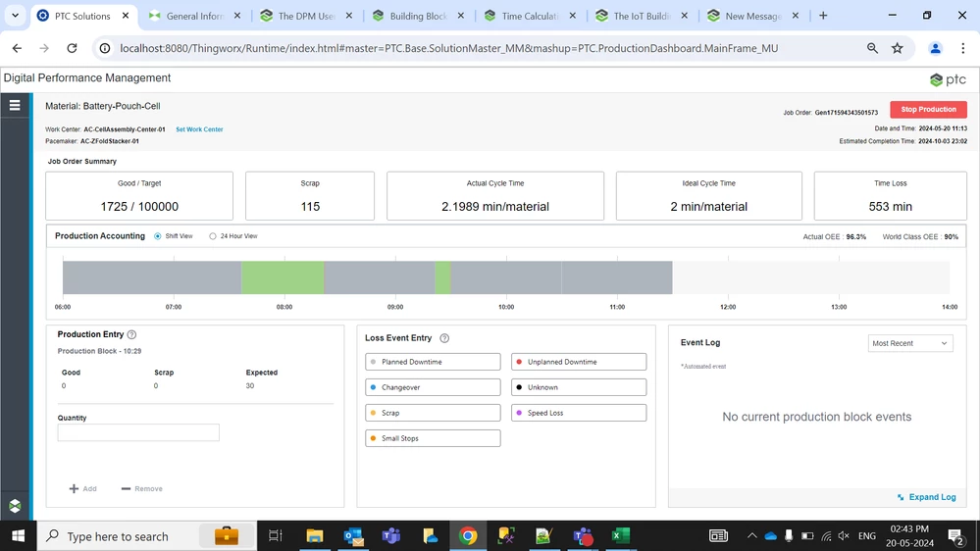The image size is (980, 551).
Task: Reload the page with refresh icon
Action: 72,48
